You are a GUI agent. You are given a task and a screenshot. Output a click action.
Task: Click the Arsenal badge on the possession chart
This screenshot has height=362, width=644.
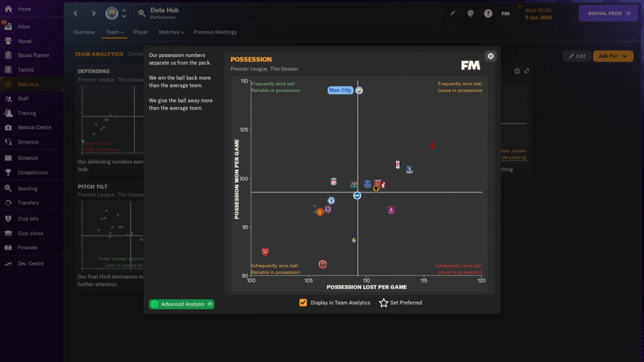[265, 251]
